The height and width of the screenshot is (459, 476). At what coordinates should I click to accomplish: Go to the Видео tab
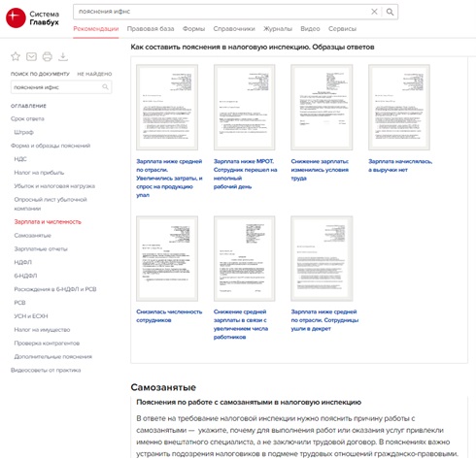310,29
